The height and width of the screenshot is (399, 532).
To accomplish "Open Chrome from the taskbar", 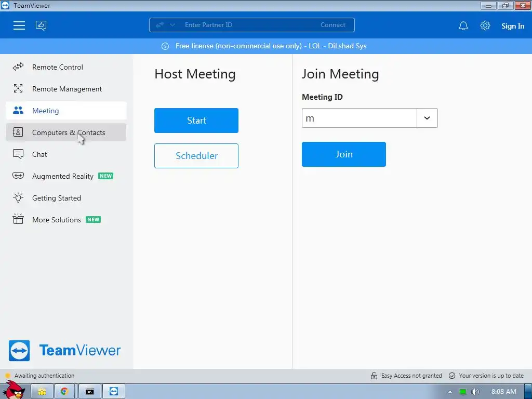I will (64, 392).
